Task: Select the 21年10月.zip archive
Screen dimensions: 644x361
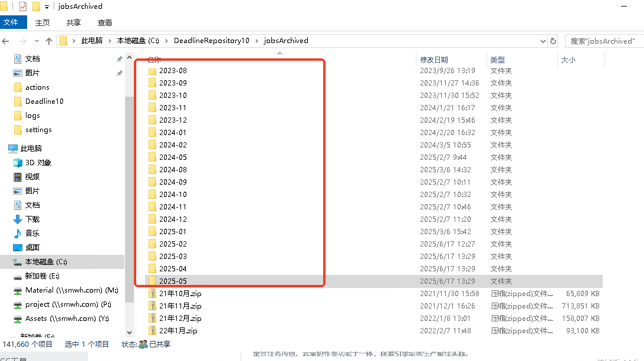Action: pyautogui.click(x=180, y=294)
